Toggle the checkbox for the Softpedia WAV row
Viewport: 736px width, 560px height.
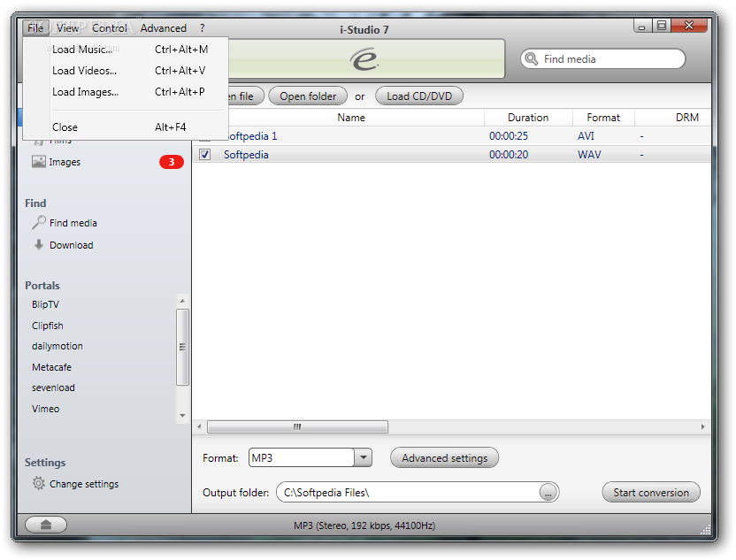(204, 155)
